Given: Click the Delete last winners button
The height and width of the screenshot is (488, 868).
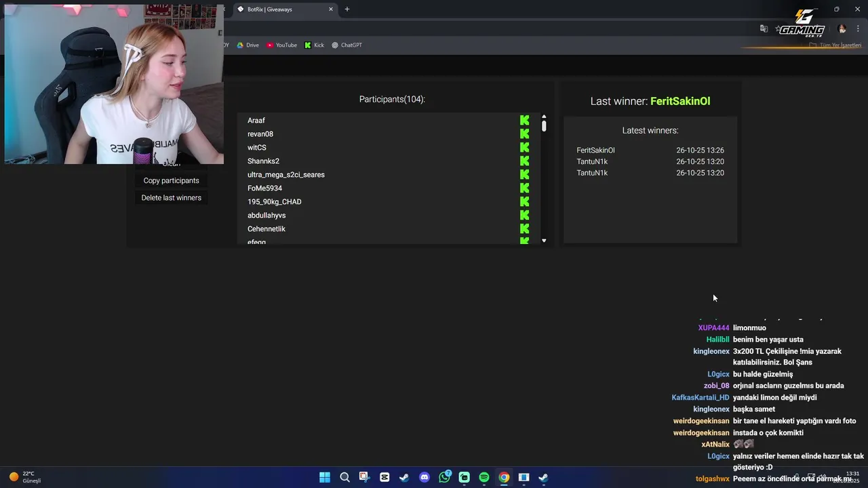Looking at the screenshot, I should pyautogui.click(x=172, y=198).
